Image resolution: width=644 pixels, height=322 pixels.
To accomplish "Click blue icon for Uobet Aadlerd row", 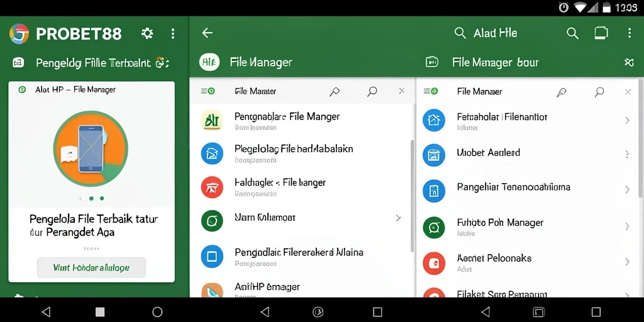I will tap(434, 155).
